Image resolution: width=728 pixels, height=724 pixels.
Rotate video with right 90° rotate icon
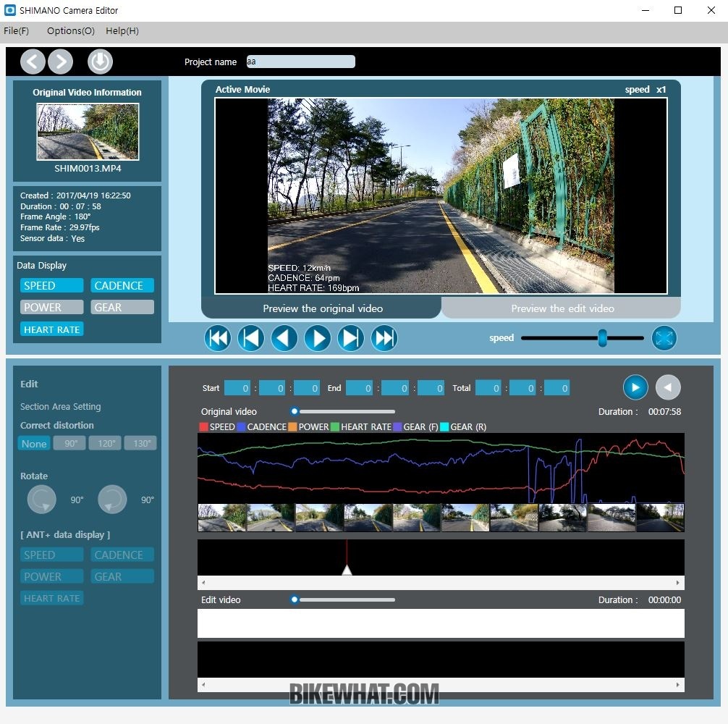112,500
